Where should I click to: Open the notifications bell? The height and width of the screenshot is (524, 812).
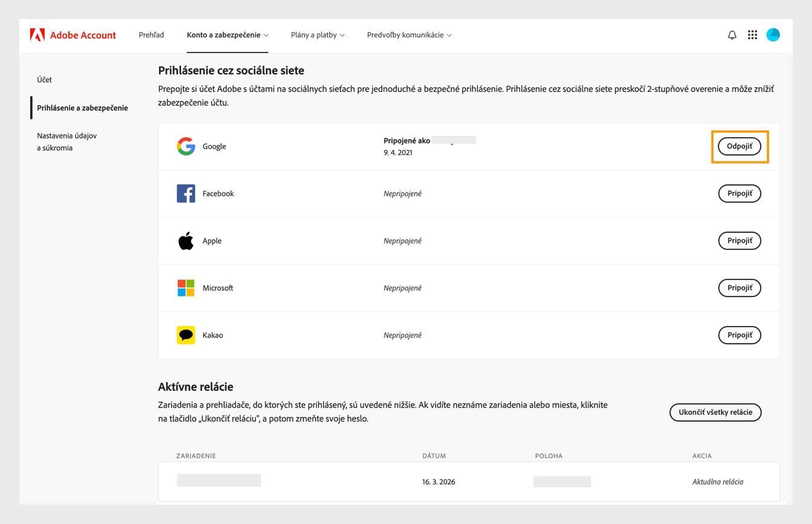click(x=732, y=35)
